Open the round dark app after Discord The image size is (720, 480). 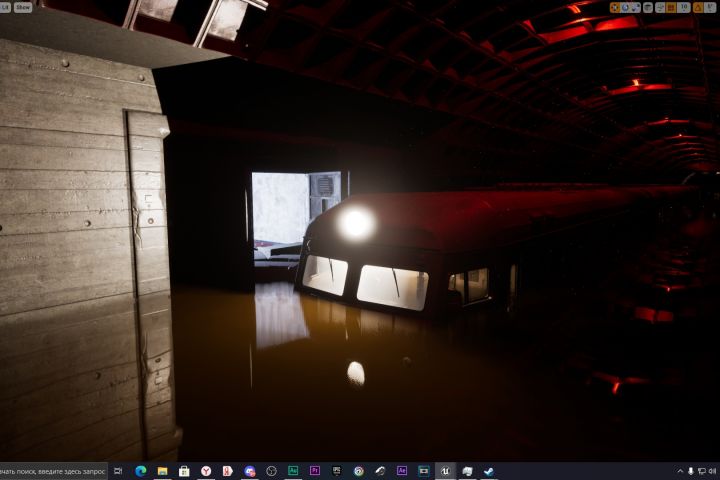pos(271,471)
